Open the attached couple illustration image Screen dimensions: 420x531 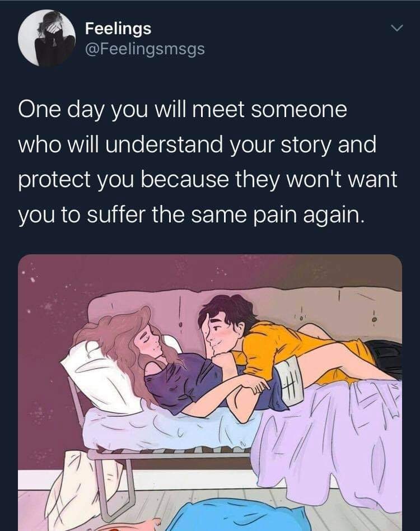point(210,393)
